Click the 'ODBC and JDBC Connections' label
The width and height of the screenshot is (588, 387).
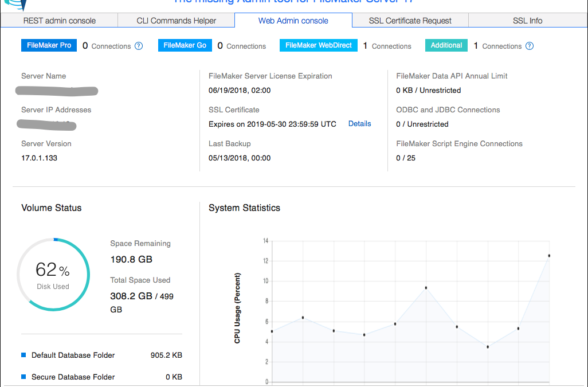pos(448,110)
